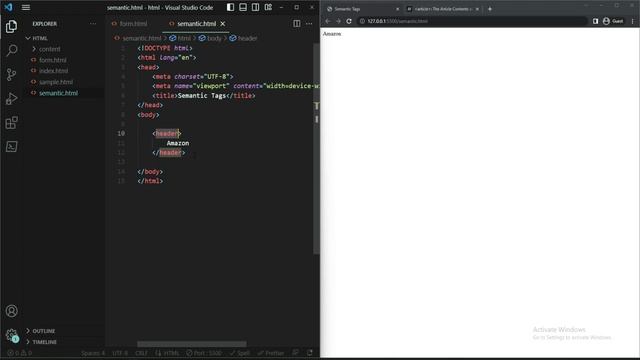The image size is (640, 360).
Task: Open Source Control view
Action: click(11, 74)
